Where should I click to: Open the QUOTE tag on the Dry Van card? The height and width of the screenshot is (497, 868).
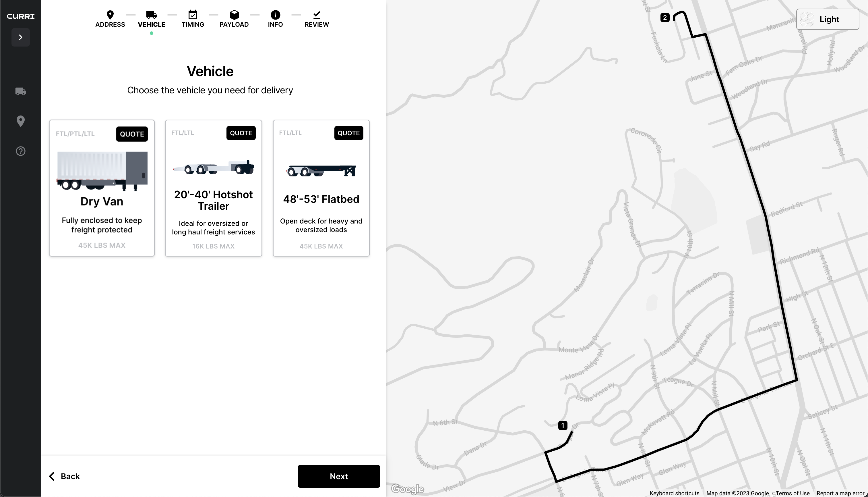tap(132, 134)
